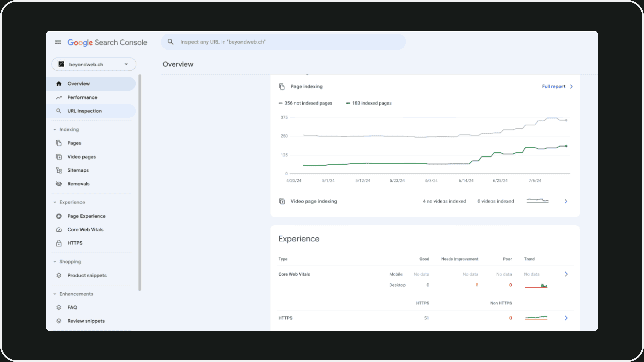Click the Video pages icon
644x362 pixels.
pyautogui.click(x=59, y=157)
